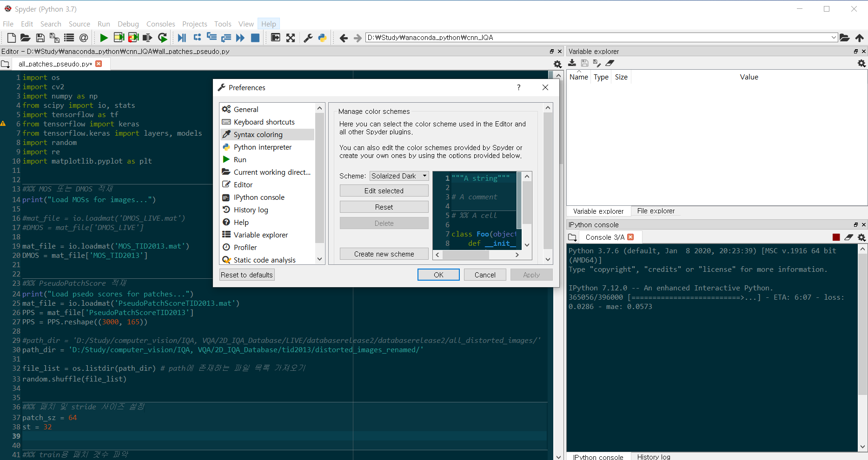Save all files from the toolbar
868x460 pixels.
tap(54, 38)
